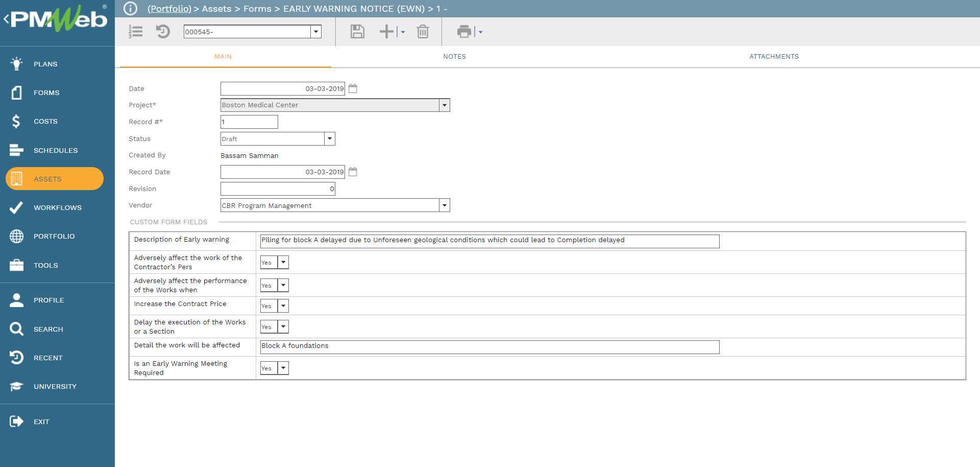980x467 pixels.
Task: Open Contractor's Pers Yes dropdown
Action: 283,262
